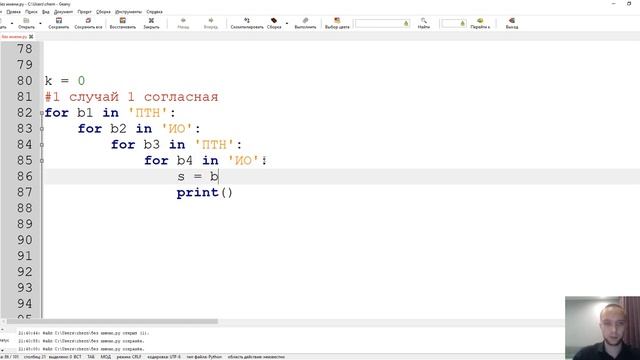Open the Правка (Edit) menu
The image size is (640, 360).
pos(13,12)
